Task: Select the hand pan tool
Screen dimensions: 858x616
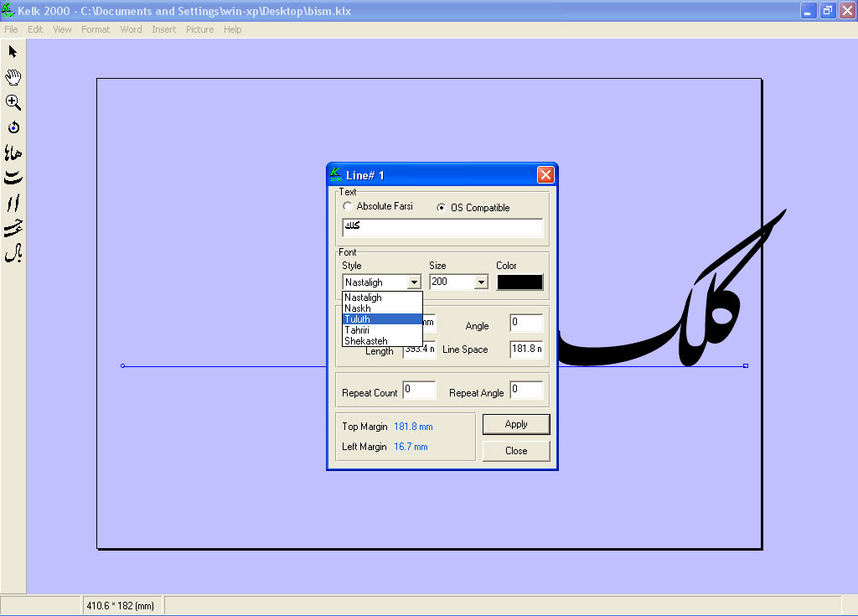Action: [x=13, y=76]
